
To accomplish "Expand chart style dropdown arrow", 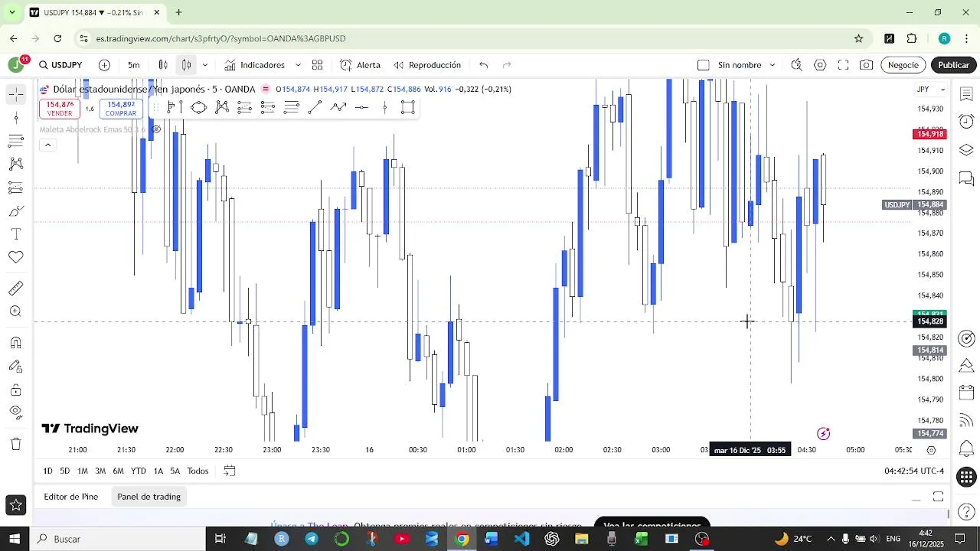I will 204,65.
